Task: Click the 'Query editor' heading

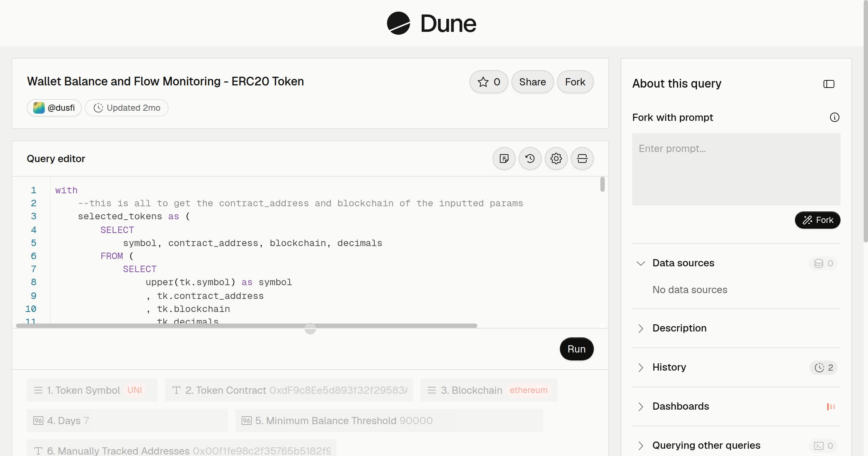Action: point(56,159)
